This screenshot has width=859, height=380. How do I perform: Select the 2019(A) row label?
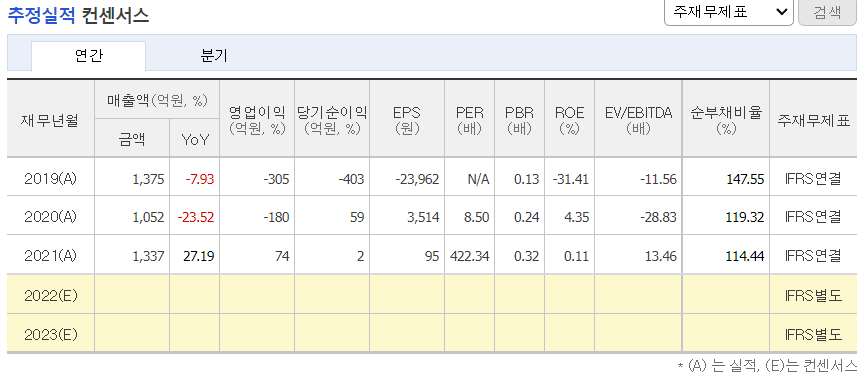click(x=50, y=179)
